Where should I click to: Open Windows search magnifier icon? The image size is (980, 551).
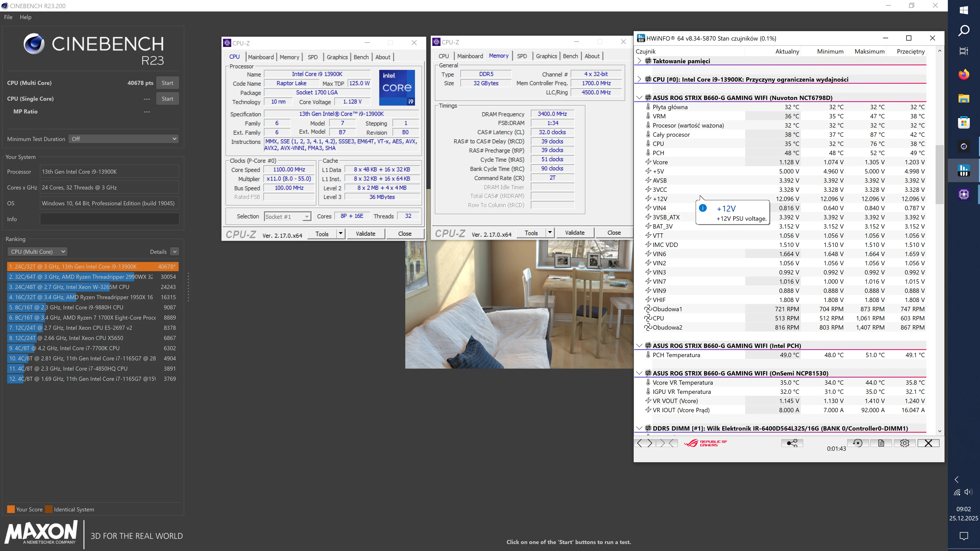[964, 30]
